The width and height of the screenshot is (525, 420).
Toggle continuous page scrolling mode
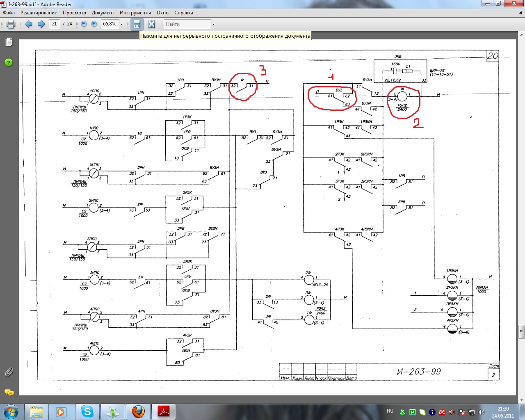(x=137, y=24)
